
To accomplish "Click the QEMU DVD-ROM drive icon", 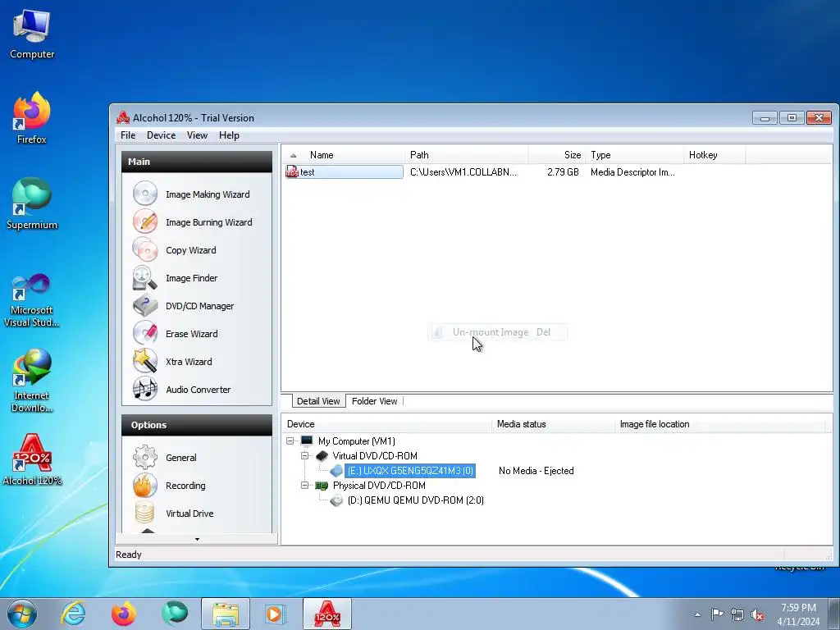I will [x=336, y=500].
